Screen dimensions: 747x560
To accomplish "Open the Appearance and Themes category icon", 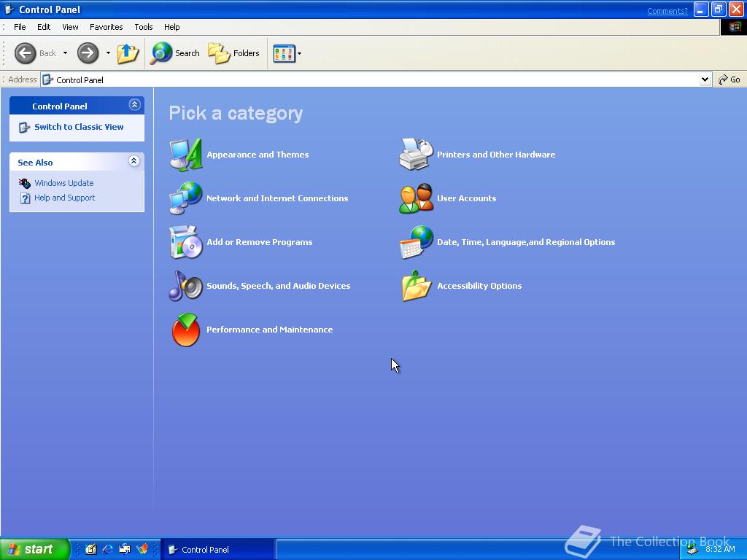I will click(x=186, y=155).
